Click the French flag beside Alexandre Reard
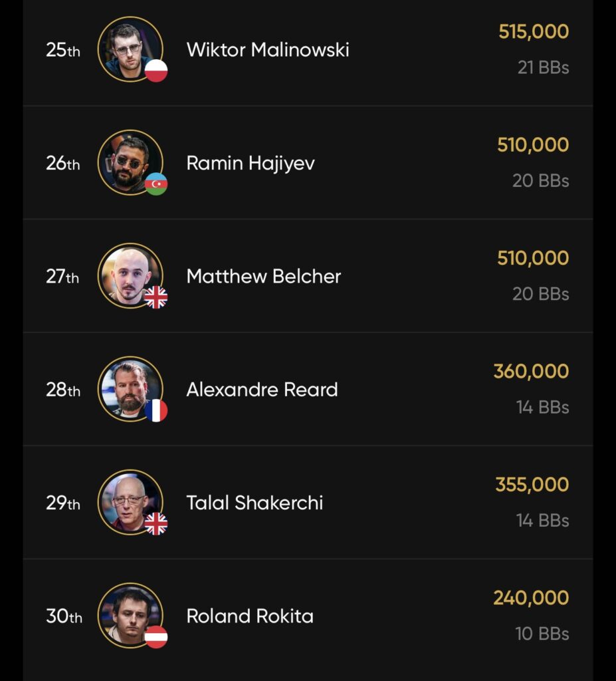The image size is (616, 681). click(156, 410)
